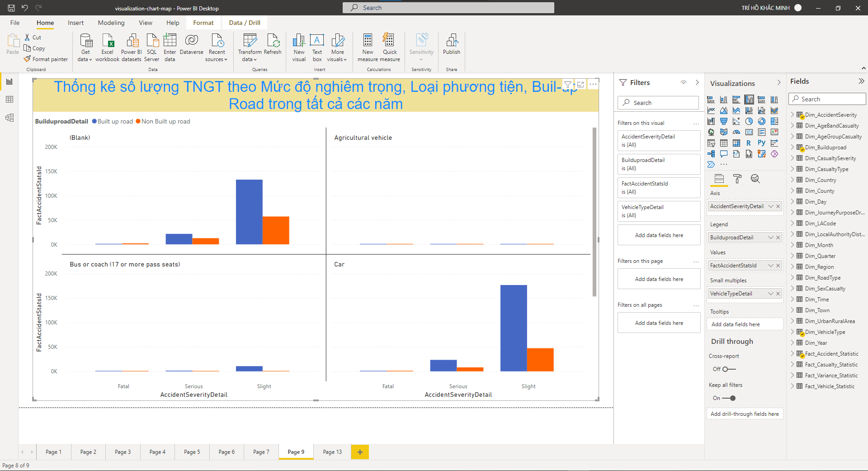The height and width of the screenshot is (471, 868).
Task: Click the Publish button
Action: [452, 44]
